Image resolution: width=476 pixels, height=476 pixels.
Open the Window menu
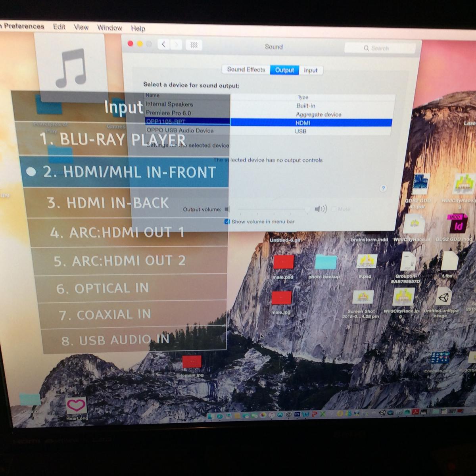[x=109, y=28]
